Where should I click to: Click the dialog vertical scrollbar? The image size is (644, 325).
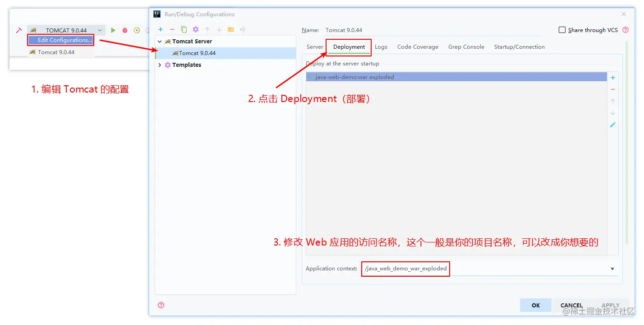pyautogui.click(x=626, y=142)
